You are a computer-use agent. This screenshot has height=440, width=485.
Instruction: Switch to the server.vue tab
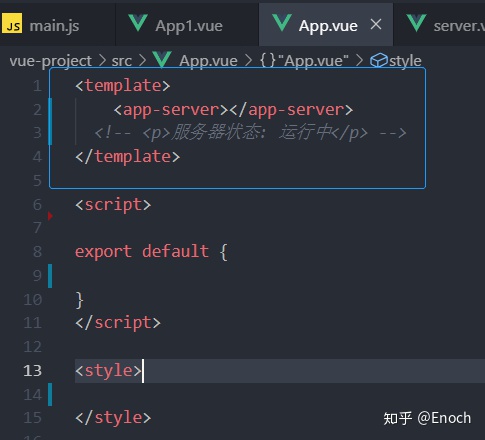[439, 25]
